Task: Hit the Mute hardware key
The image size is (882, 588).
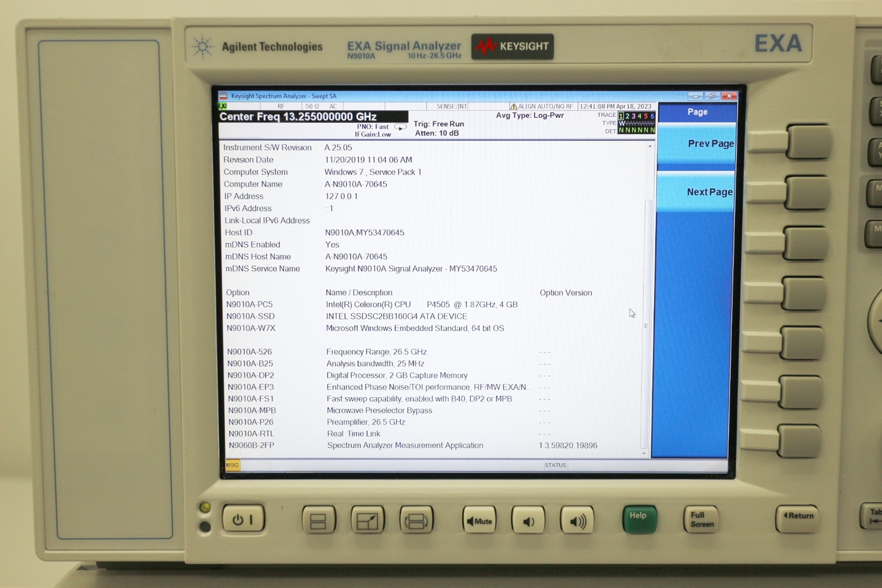Action: 479,520
